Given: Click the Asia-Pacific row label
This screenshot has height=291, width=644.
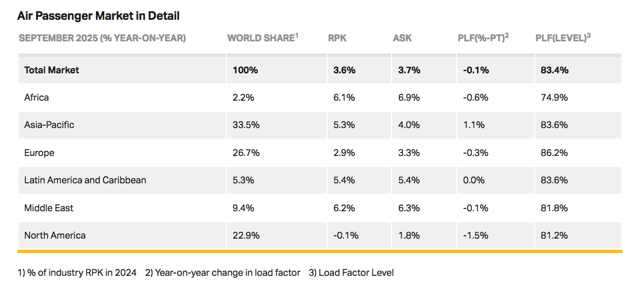Looking at the screenshot, I should coord(49,125).
